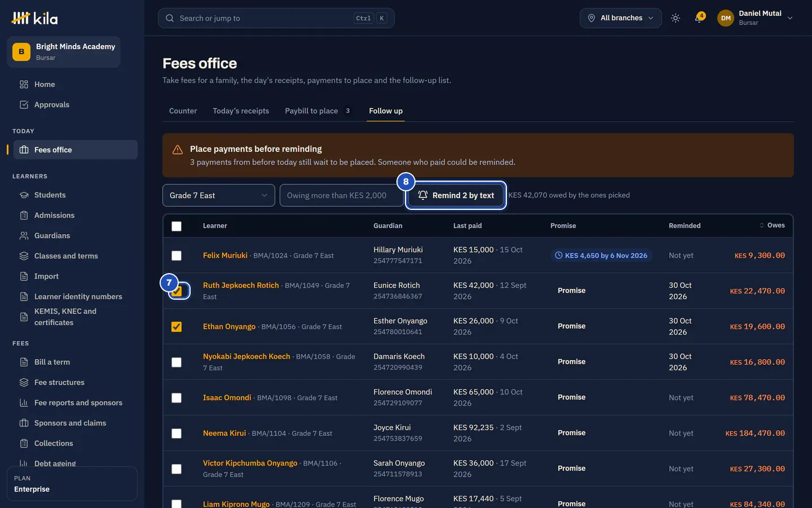The height and width of the screenshot is (508, 812).
Task: Click the Guardians people icon
Action: click(x=24, y=235)
